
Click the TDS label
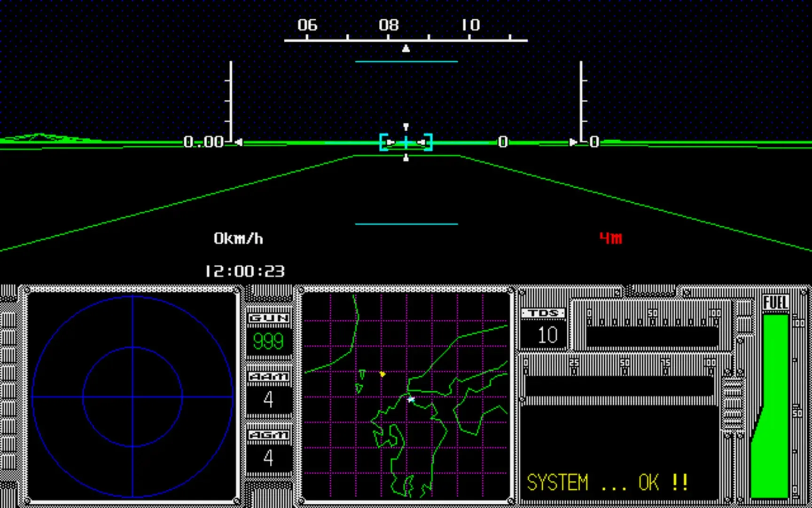tap(543, 313)
